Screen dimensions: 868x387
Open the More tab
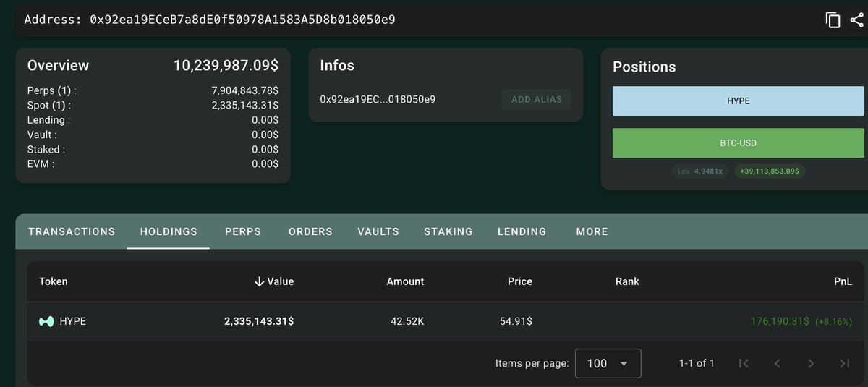[592, 231]
